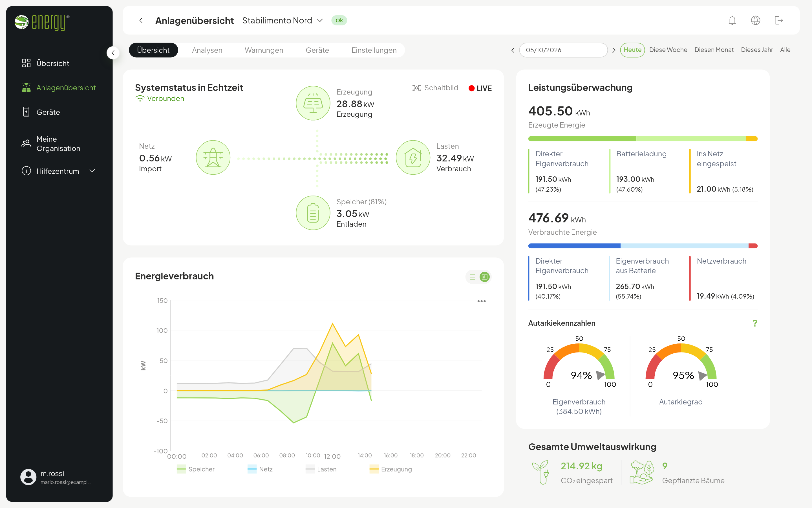812x508 pixels.
Task: Open the Stabilimento Nord plant dropdown
Action: (x=283, y=21)
